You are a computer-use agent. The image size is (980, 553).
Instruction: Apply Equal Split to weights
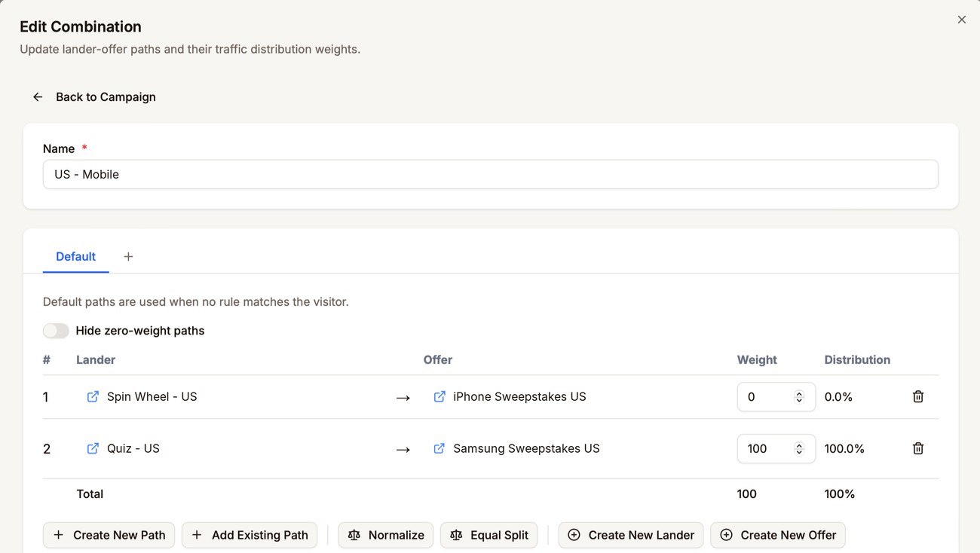tap(489, 535)
